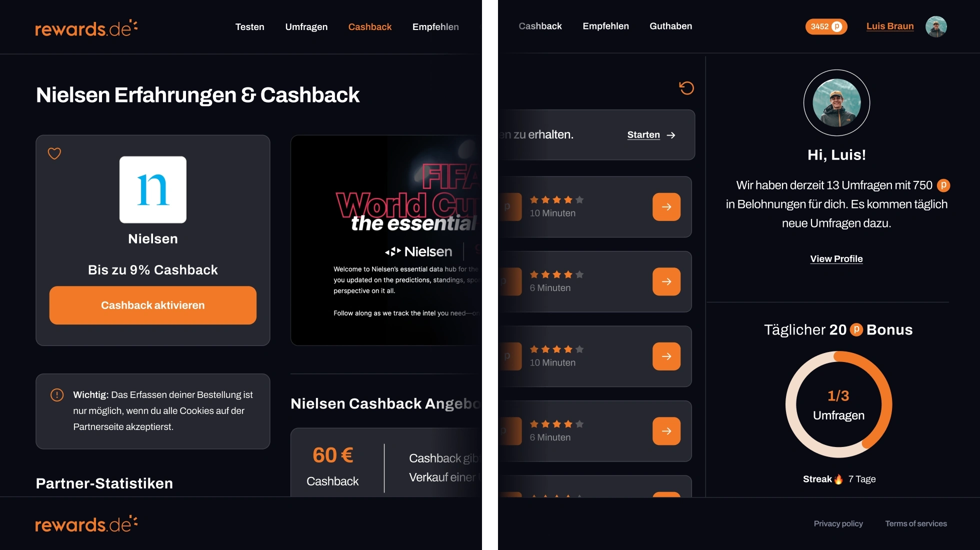
Task: Click the Cashback aktivieren button
Action: pyautogui.click(x=153, y=305)
